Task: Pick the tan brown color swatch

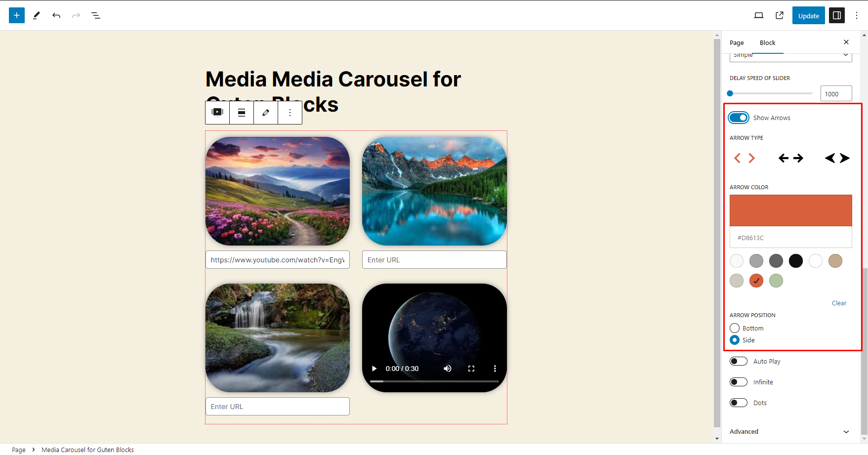Action: 835,261
